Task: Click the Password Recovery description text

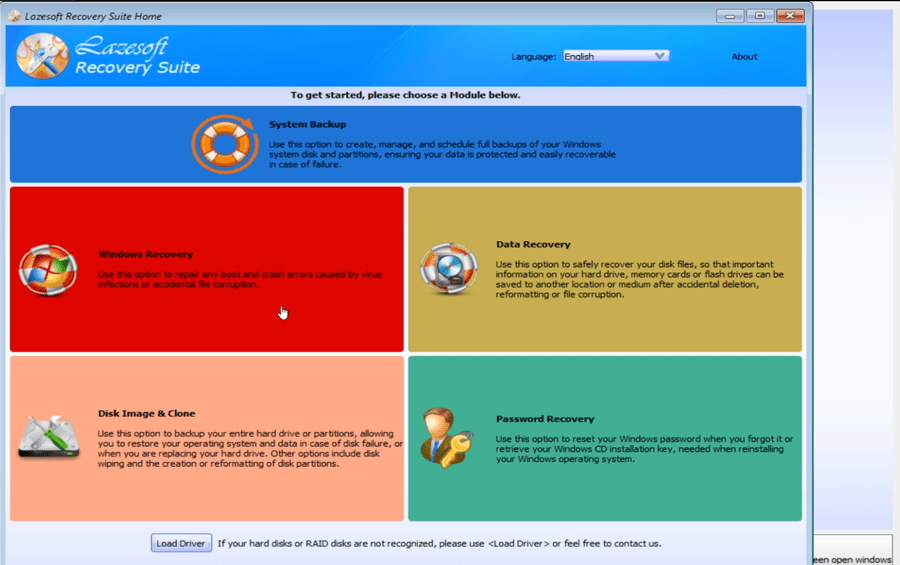Action: click(644, 449)
